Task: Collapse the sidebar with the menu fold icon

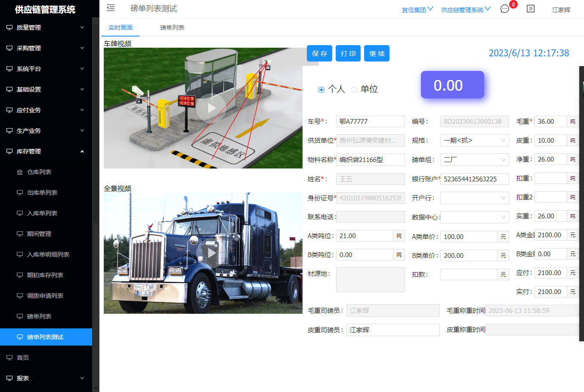Action: tap(111, 8)
